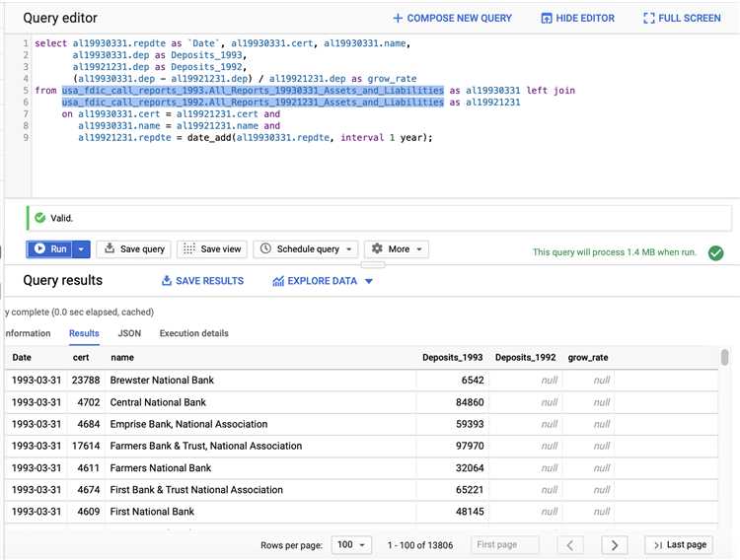Viewport: 740px width, 560px height.
Task: Click cert value 17614
Action: tap(86, 446)
